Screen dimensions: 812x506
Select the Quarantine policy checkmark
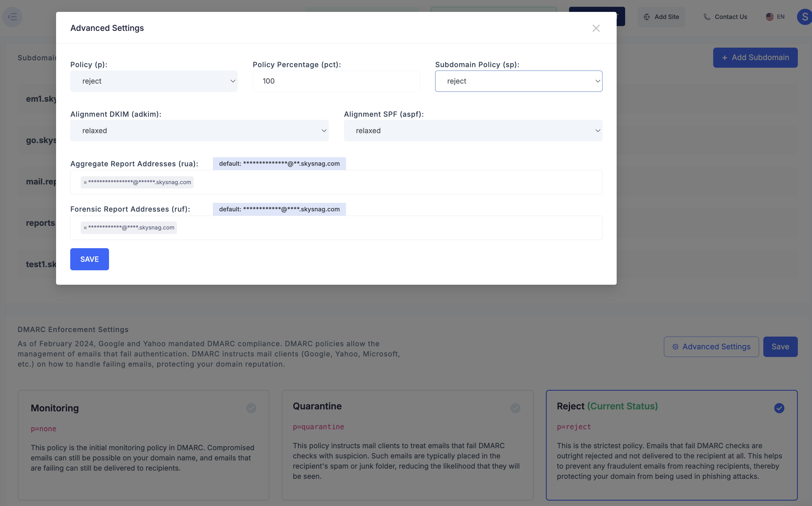[x=515, y=408]
